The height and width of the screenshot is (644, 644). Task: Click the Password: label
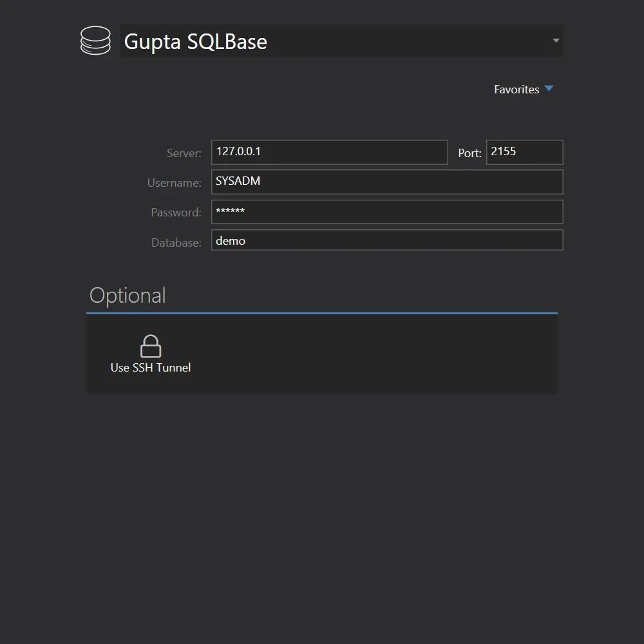pos(176,213)
